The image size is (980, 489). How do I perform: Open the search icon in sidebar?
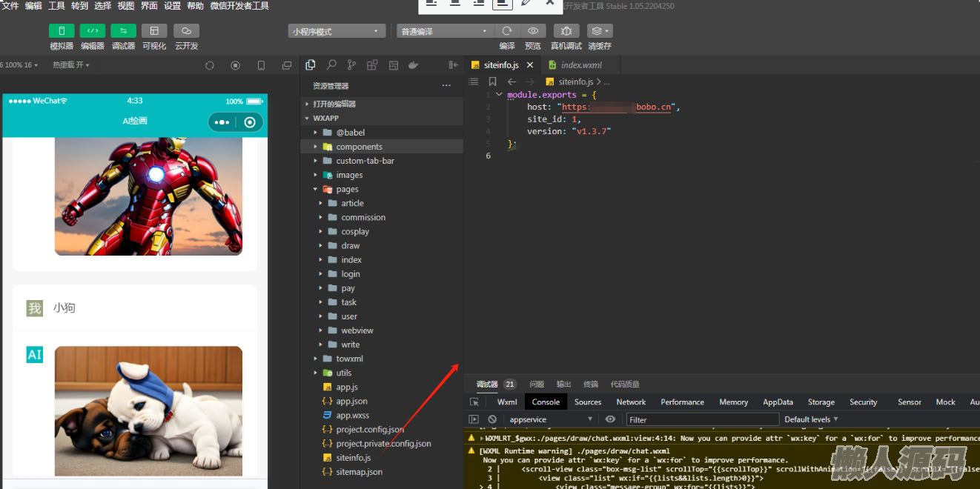coord(331,65)
